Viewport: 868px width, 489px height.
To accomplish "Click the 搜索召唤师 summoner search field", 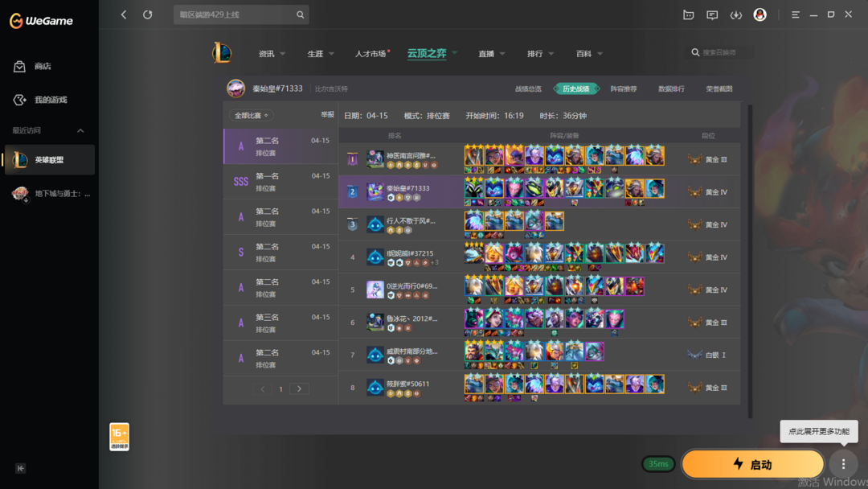I will pyautogui.click(x=718, y=52).
